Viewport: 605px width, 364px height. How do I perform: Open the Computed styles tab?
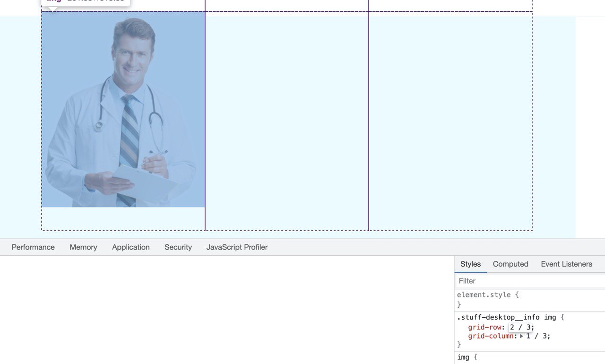[510, 264]
